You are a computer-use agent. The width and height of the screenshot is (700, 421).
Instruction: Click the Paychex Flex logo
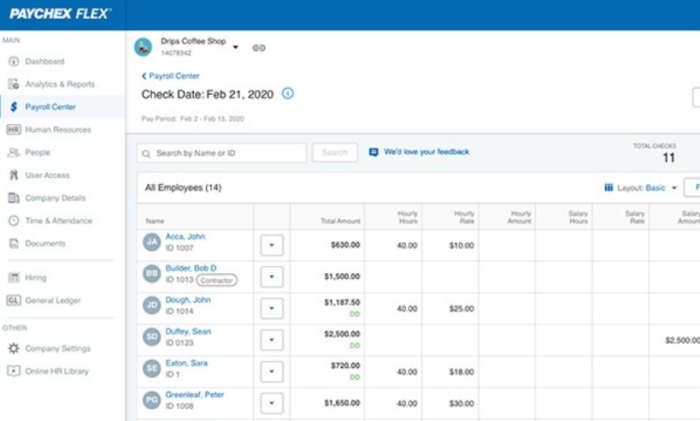(x=60, y=14)
